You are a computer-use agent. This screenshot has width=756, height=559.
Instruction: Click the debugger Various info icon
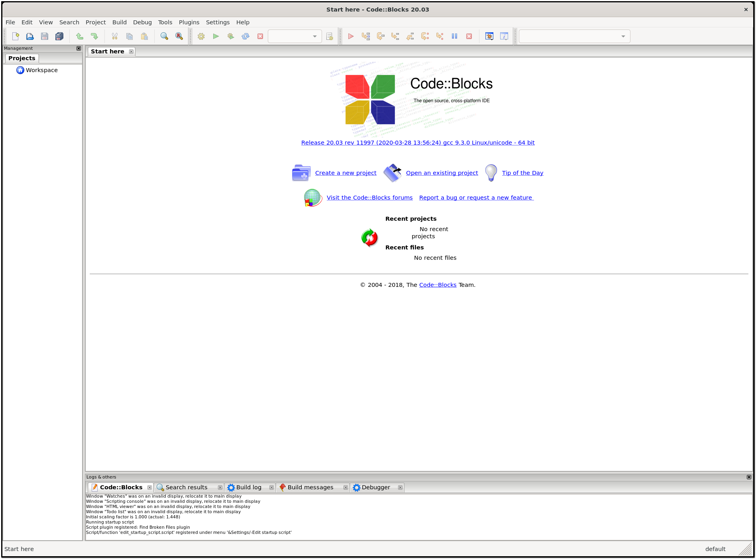504,36
